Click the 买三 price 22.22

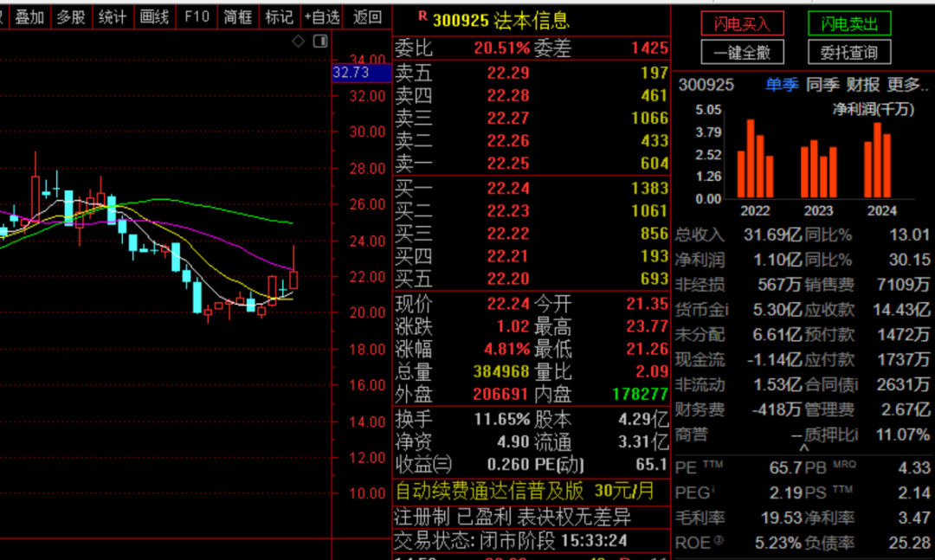pos(508,234)
